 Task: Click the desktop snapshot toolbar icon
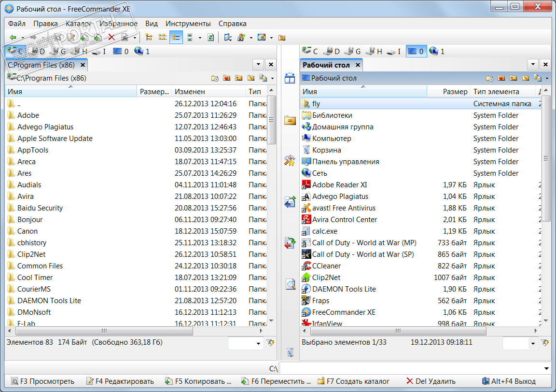(228, 37)
